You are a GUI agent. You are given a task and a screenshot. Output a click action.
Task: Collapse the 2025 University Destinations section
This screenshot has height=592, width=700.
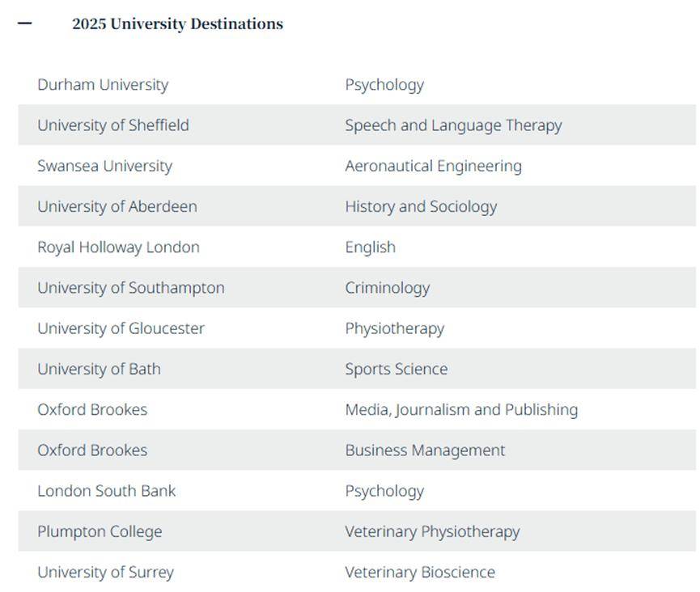(24, 23)
